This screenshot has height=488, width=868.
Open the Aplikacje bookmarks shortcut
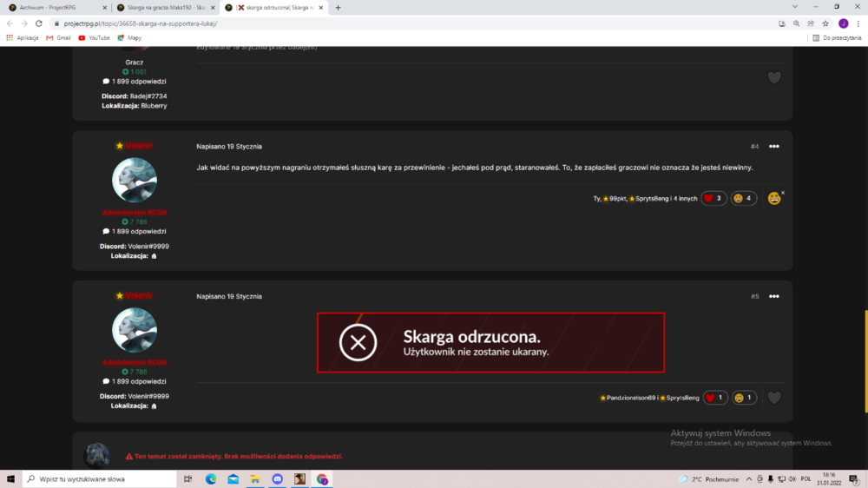[x=23, y=37]
